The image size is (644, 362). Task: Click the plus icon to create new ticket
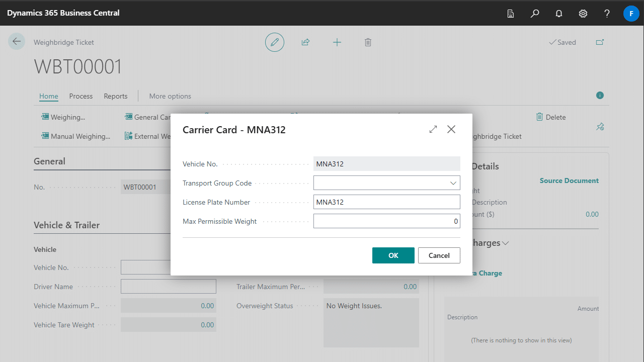[x=337, y=42]
